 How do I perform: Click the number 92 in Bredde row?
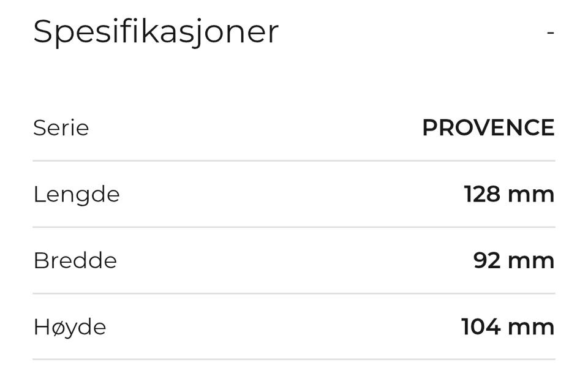point(487,261)
